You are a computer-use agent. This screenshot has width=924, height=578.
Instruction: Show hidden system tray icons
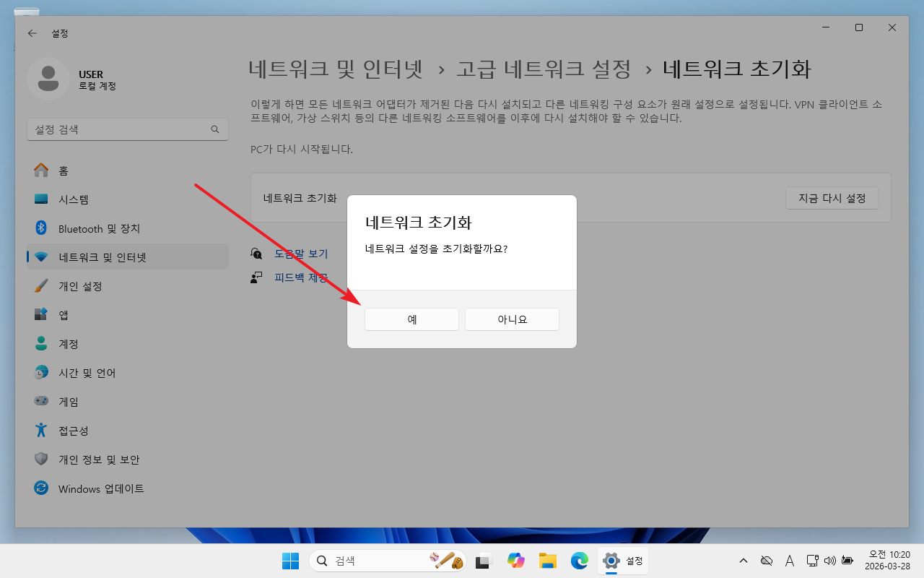point(743,561)
